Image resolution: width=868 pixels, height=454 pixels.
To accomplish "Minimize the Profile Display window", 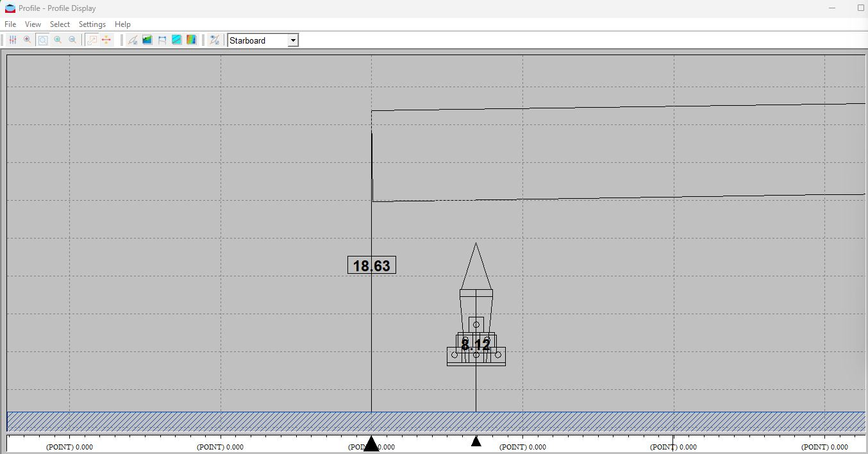I will coord(833,8).
